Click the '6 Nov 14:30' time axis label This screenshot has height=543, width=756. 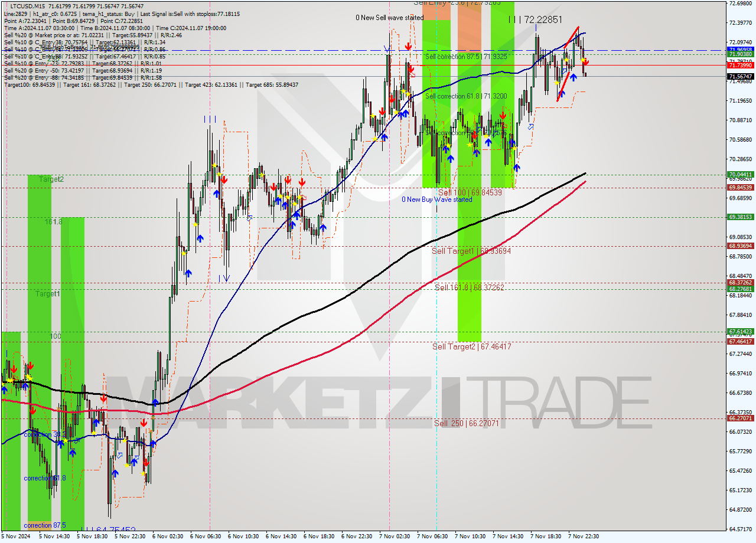pos(281,537)
